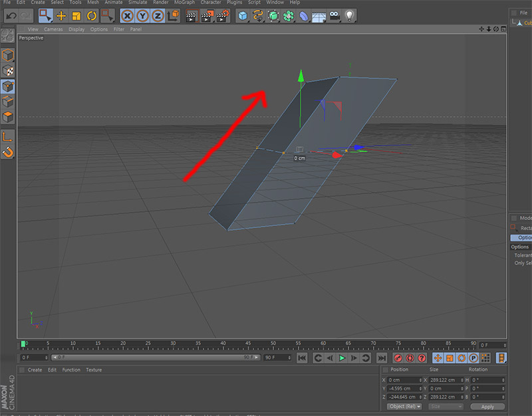
Task: Click the stepper on Position Z field
Action: click(420, 397)
